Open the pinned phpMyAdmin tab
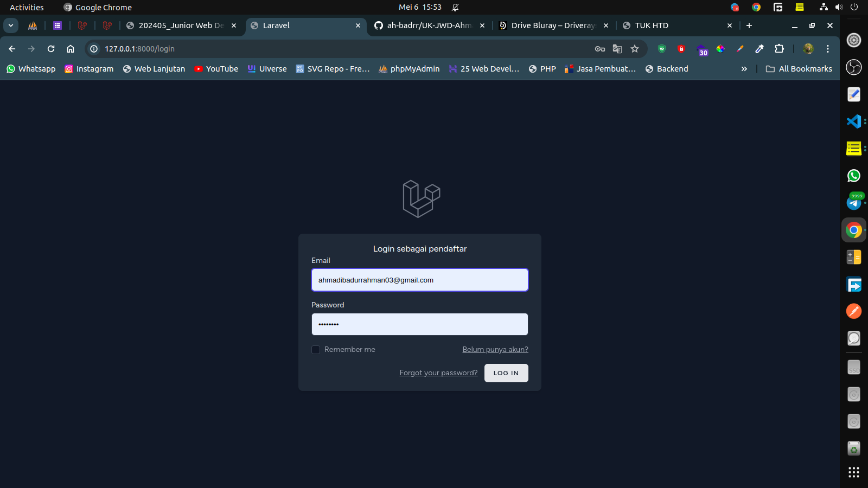The height and width of the screenshot is (488, 868). (33, 25)
